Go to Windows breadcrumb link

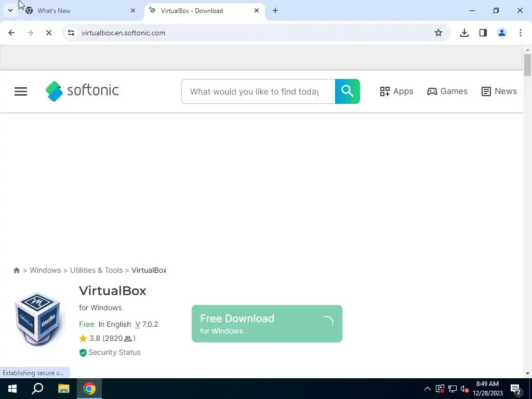click(x=46, y=270)
